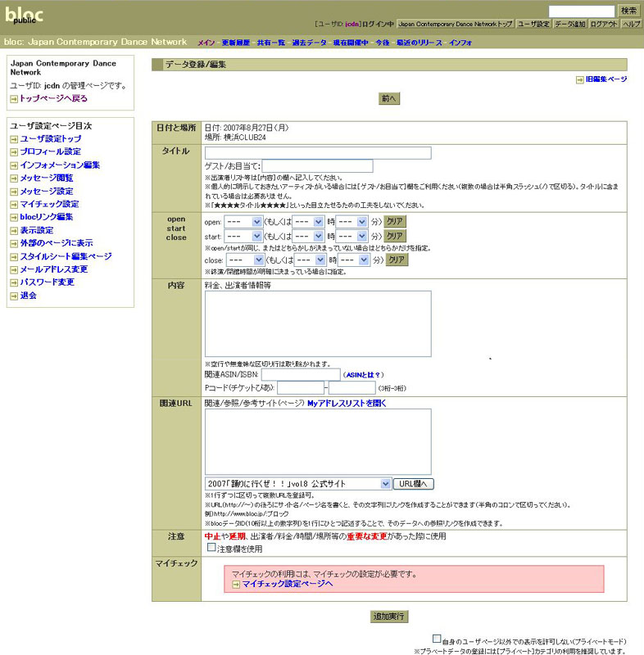Open the start minute dropdown
The image size is (644, 655).
(x=351, y=237)
